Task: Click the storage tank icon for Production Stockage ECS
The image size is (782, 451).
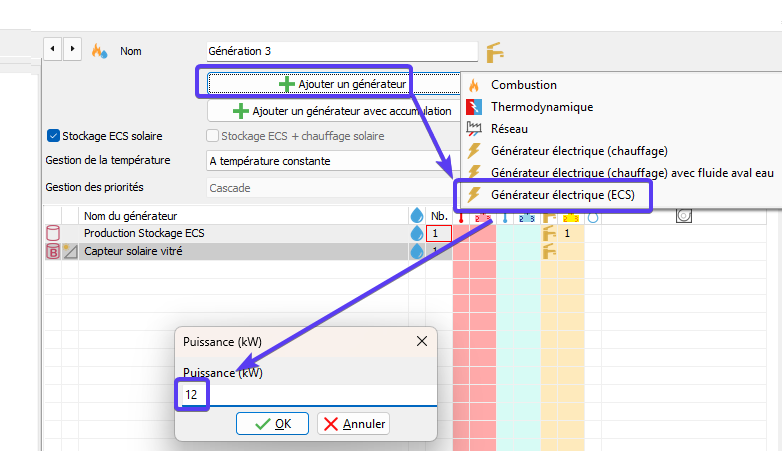Action: pyautogui.click(x=53, y=233)
